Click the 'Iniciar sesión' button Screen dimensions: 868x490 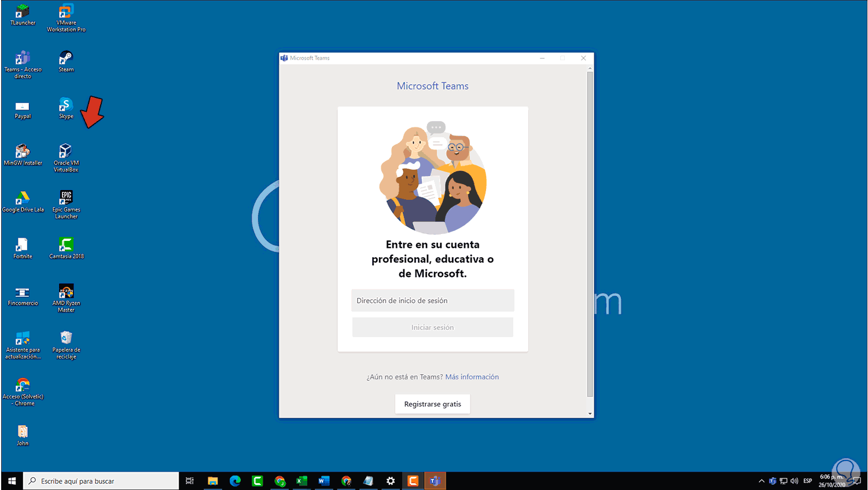433,327
